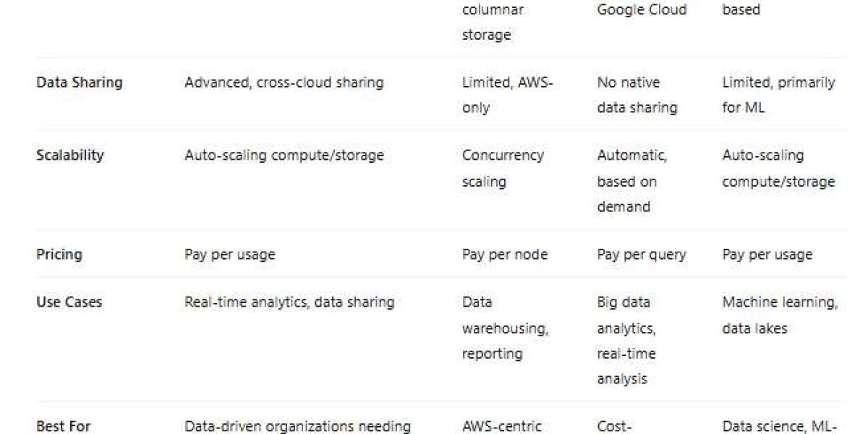Select "Limited, primarily for ML" cell
868x434 pixels.
pos(778,95)
